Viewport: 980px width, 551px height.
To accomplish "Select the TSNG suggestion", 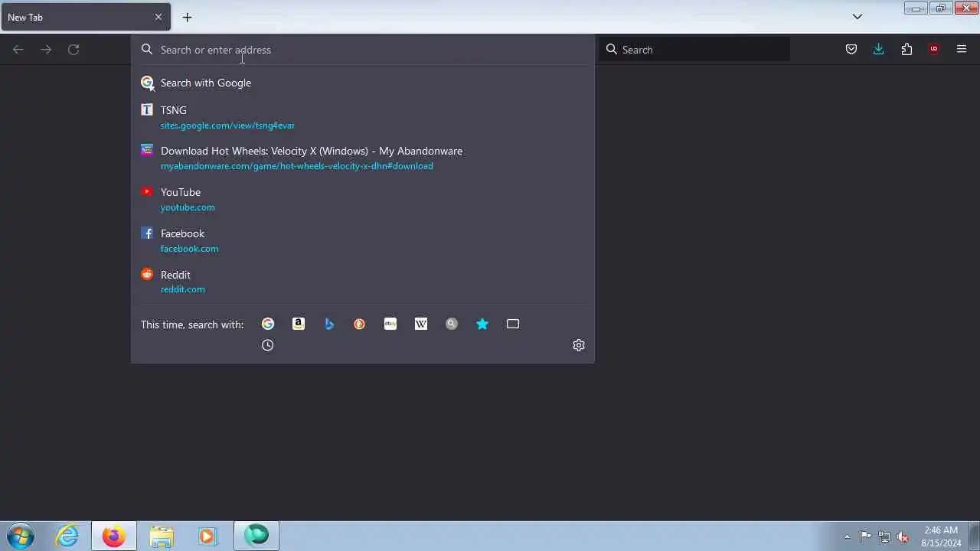I will 363,117.
